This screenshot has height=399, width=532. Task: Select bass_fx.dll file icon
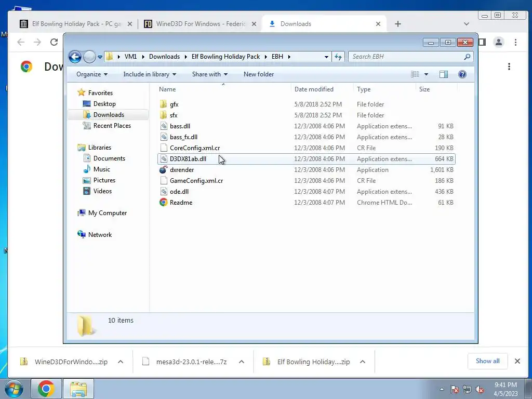pyautogui.click(x=164, y=137)
